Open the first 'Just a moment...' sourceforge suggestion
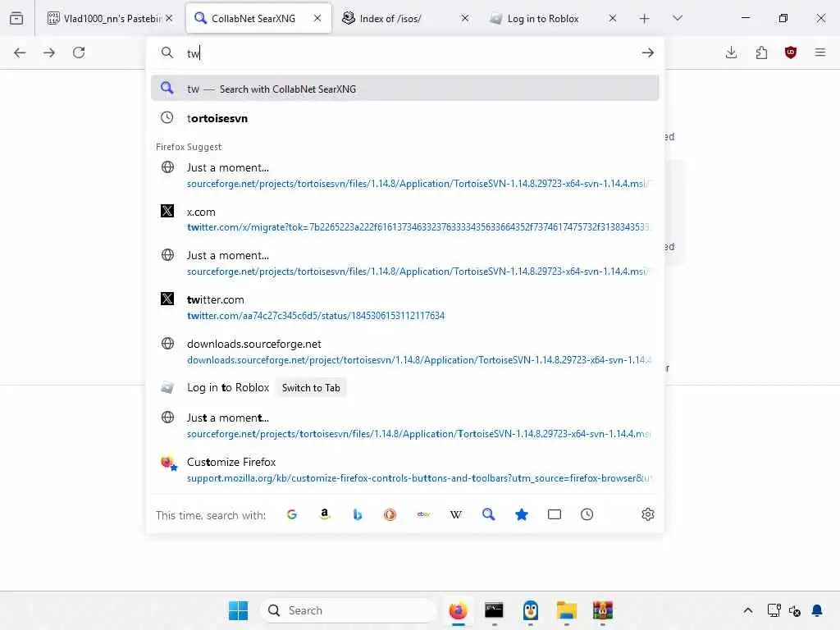 point(405,176)
